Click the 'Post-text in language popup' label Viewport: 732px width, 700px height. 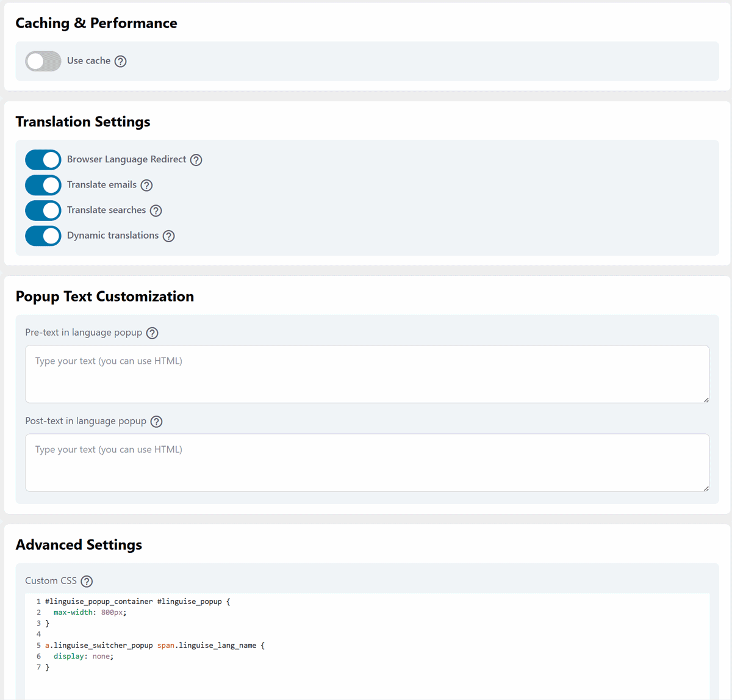(x=86, y=420)
